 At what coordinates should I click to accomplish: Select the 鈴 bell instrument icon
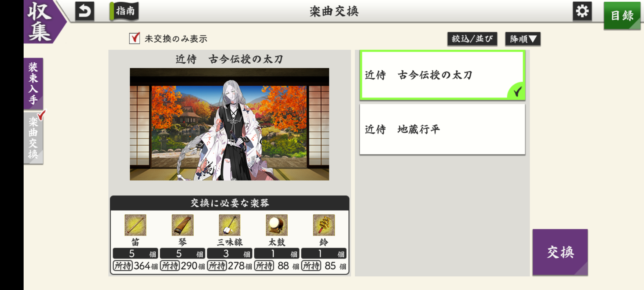tap(324, 225)
